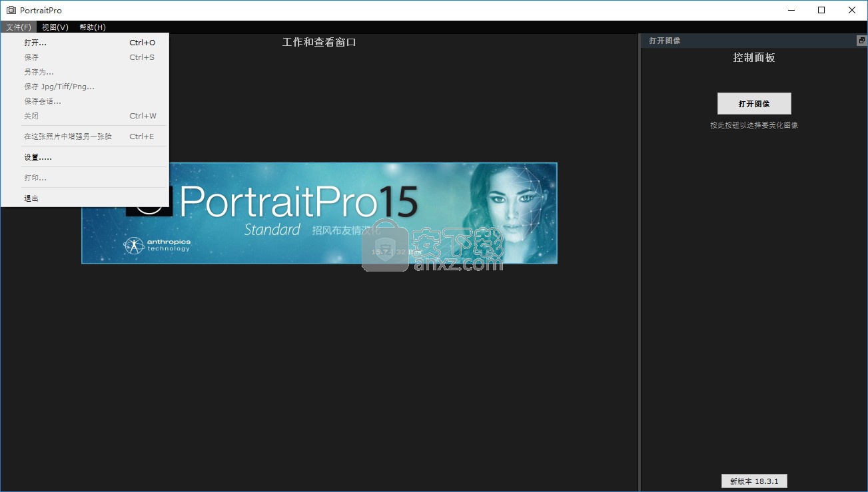Close the PortraitPro window
The image size is (868, 492).
(852, 10)
